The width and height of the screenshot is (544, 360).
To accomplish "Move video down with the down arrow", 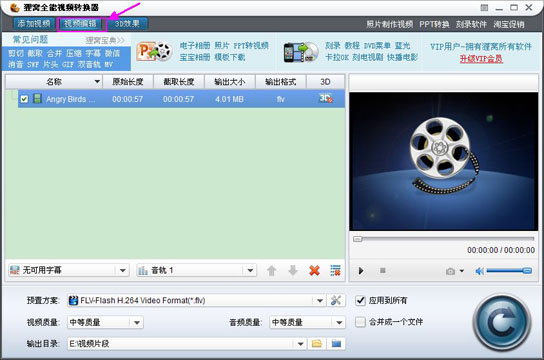I will click(293, 271).
